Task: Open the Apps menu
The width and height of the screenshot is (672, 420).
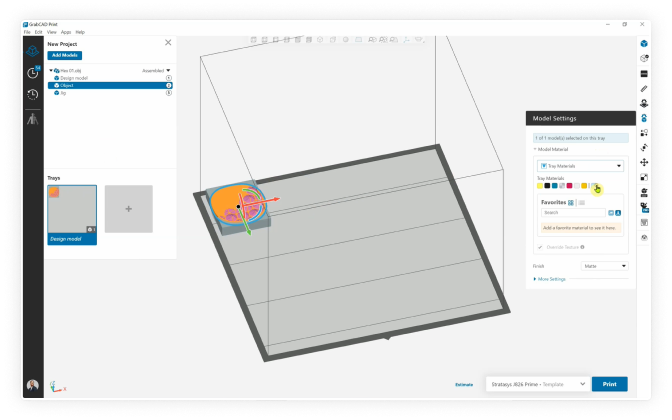Action: 66,32
